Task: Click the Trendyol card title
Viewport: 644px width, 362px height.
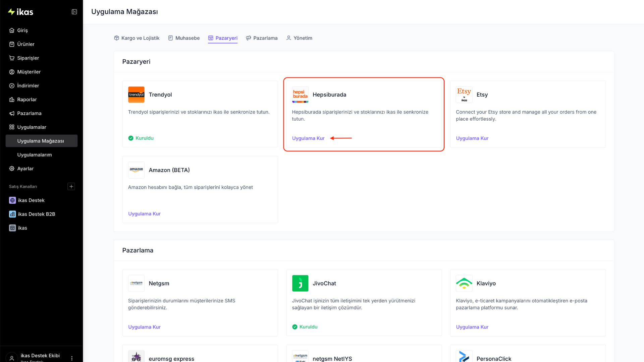Action: click(x=160, y=95)
